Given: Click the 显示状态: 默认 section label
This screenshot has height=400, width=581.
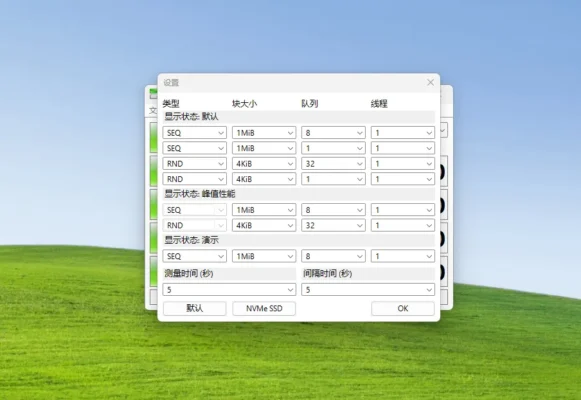Looking at the screenshot, I should tap(191, 117).
